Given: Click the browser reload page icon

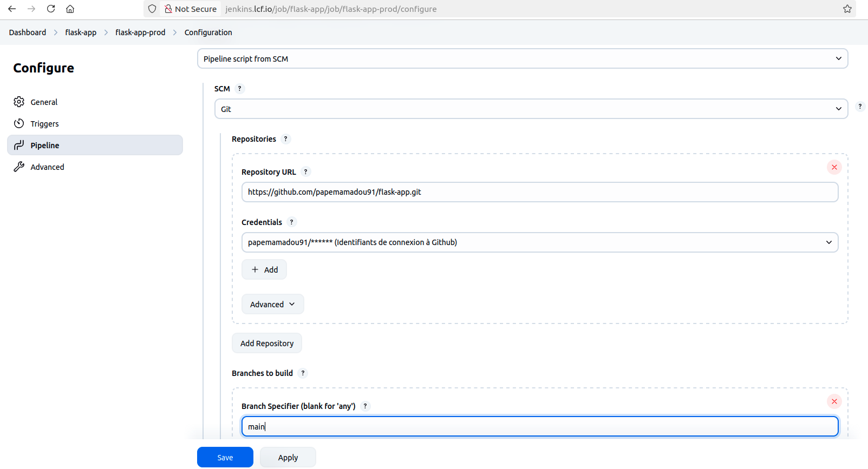Looking at the screenshot, I should point(51,9).
